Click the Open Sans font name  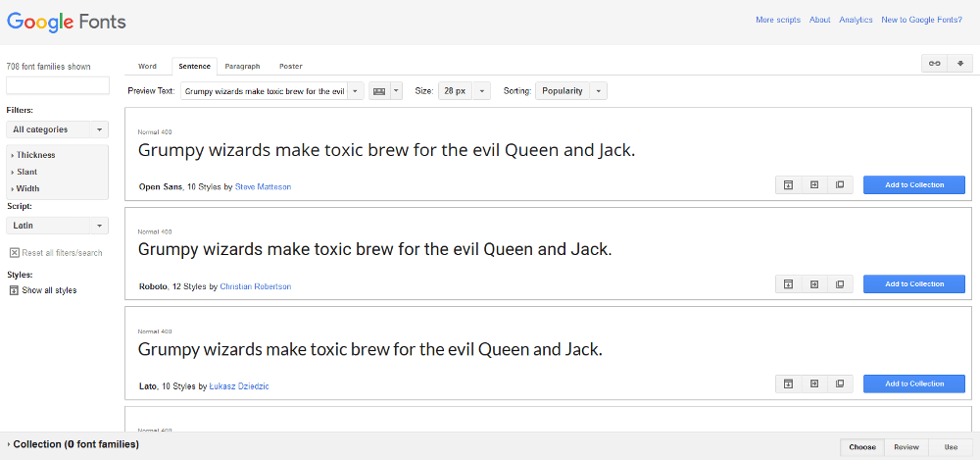tap(161, 186)
